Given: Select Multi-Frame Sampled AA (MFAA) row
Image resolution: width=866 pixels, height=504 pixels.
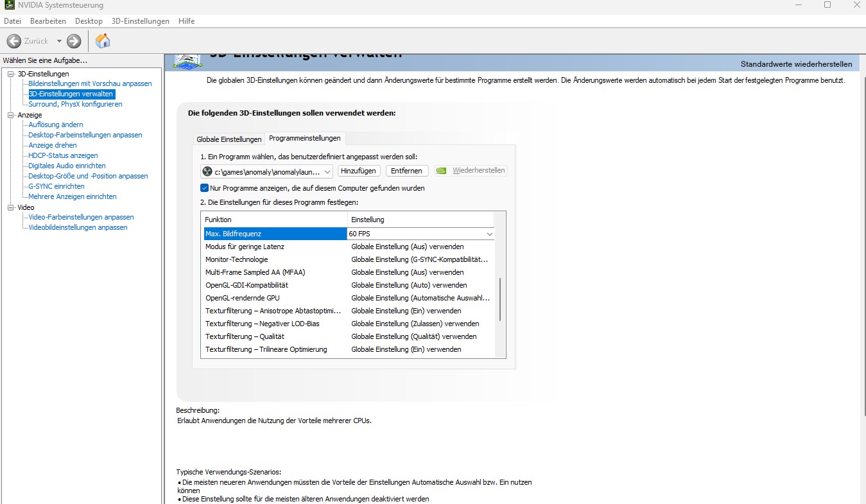Looking at the screenshot, I should [x=348, y=272].
